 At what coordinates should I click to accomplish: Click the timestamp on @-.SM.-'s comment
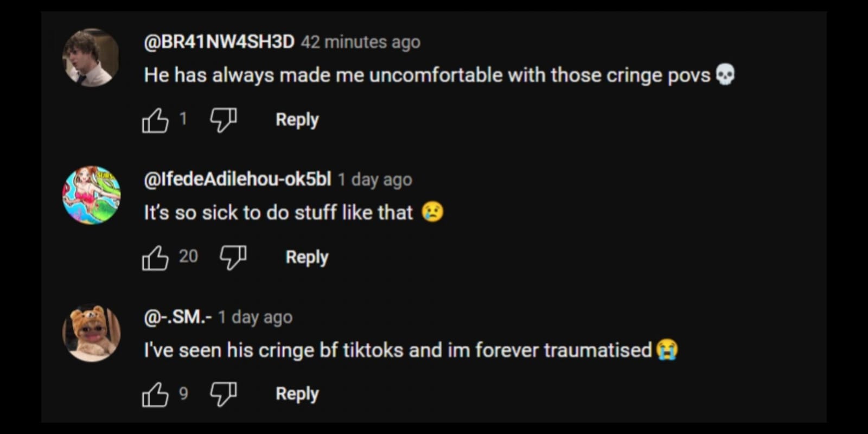255,317
